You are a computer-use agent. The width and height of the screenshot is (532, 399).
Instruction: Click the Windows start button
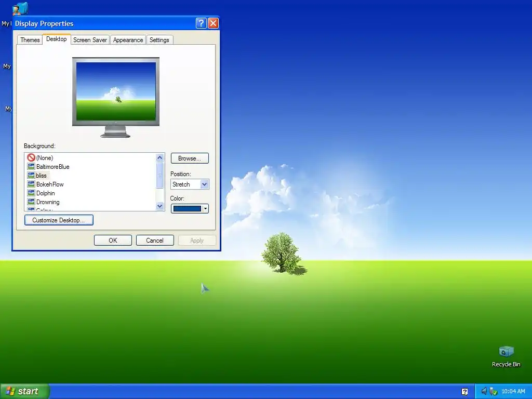(25, 391)
